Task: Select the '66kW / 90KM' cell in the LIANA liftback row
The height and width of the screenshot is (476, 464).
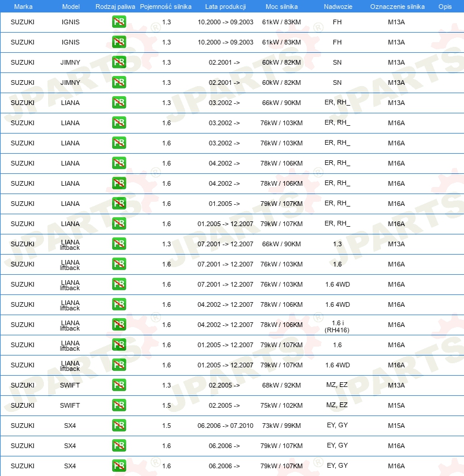Action: pyautogui.click(x=282, y=244)
